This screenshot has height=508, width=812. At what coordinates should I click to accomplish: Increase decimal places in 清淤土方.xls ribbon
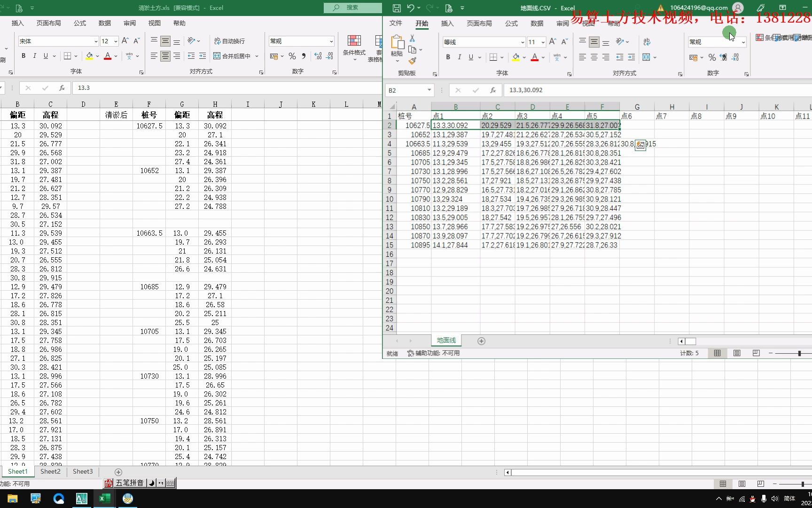(318, 56)
